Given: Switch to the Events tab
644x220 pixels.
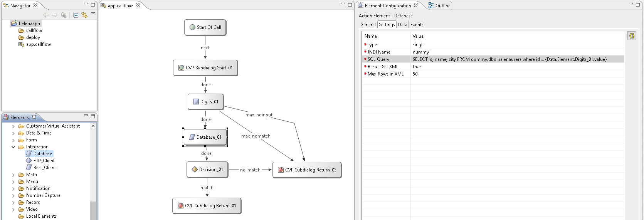Looking at the screenshot, I should [417, 25].
